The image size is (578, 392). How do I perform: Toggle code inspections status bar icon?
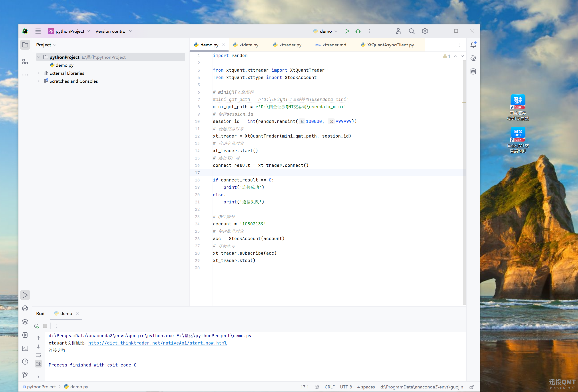(x=317, y=387)
